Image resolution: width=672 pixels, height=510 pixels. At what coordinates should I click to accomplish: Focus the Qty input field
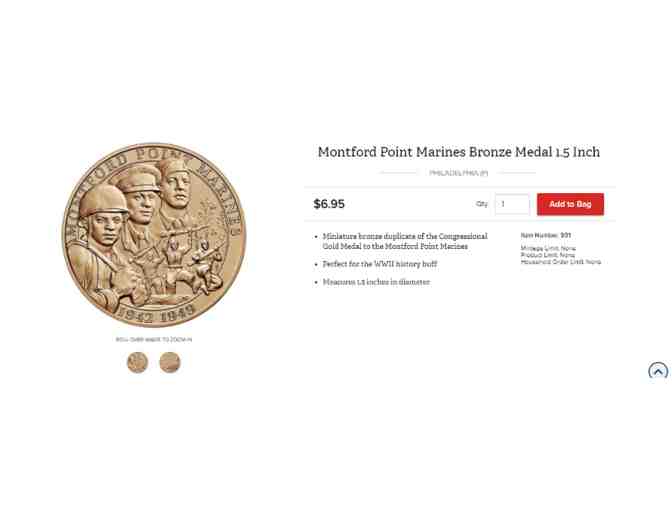[x=512, y=204]
